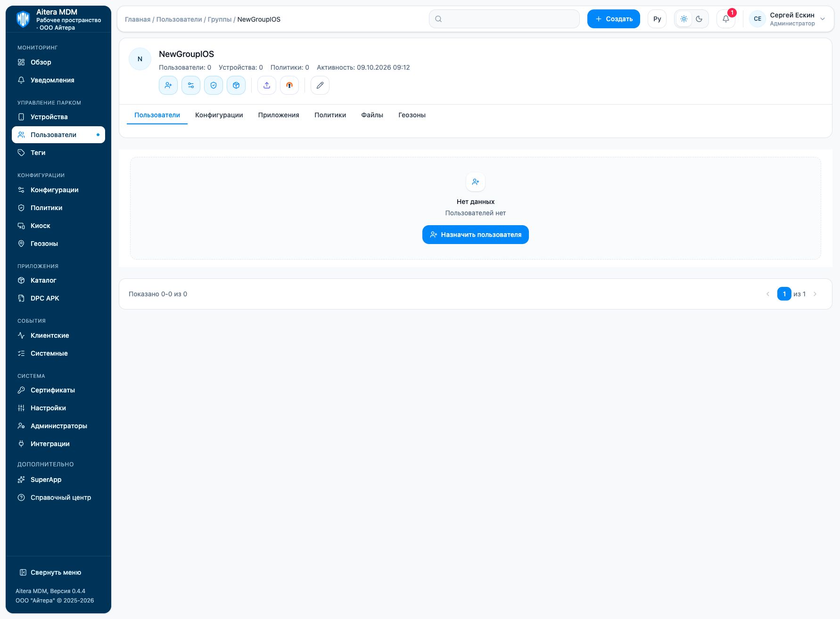Click the search field in the top bar
Image resolution: width=840 pixels, height=619 pixels.
tap(504, 19)
